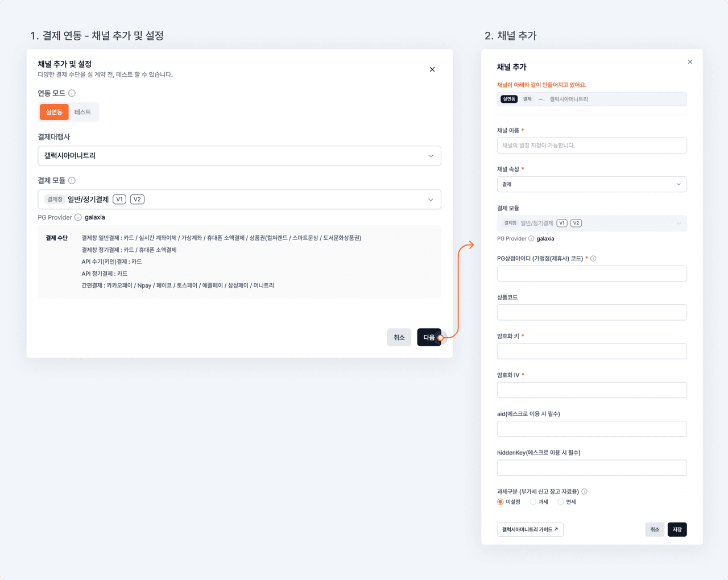The height and width of the screenshot is (580, 728).
Task: Click the info icon next to PG Provider galaxia in left dialog
Action: point(78,217)
